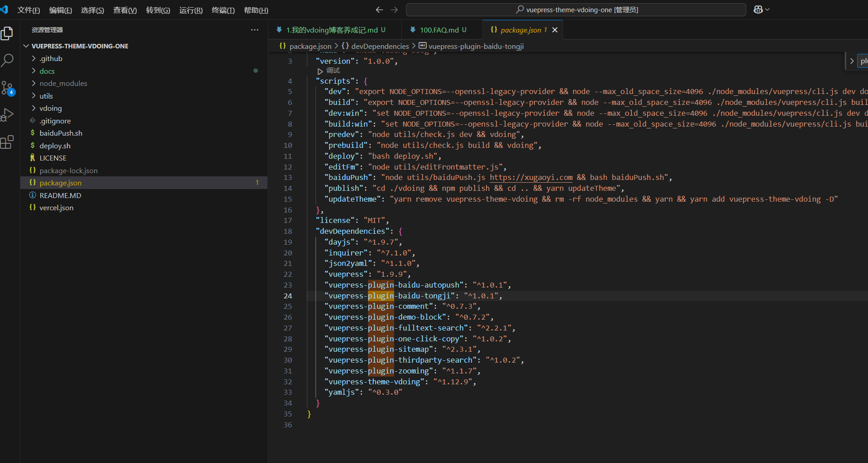868x463 pixels.
Task: Click "yamljs" entry on line 33
Action: click(x=342, y=392)
